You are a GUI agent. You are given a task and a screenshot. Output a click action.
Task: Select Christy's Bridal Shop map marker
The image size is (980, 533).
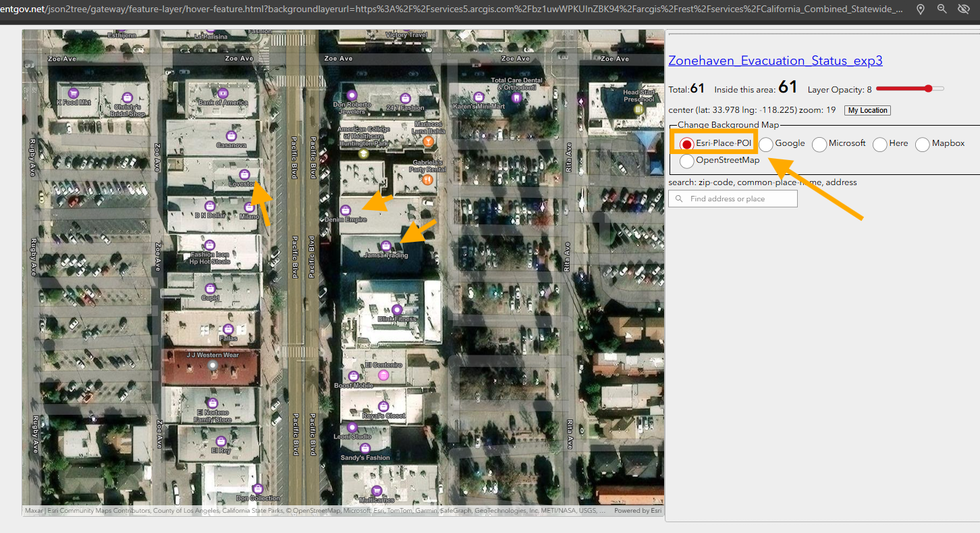[x=126, y=97]
